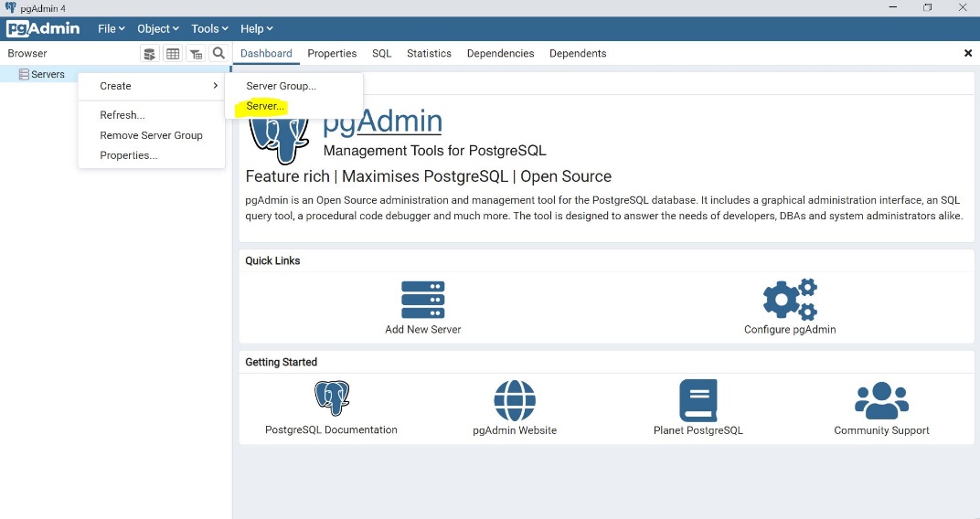Viewport: 980px width, 519px height.
Task: Click the Community Support people icon
Action: [x=881, y=400]
